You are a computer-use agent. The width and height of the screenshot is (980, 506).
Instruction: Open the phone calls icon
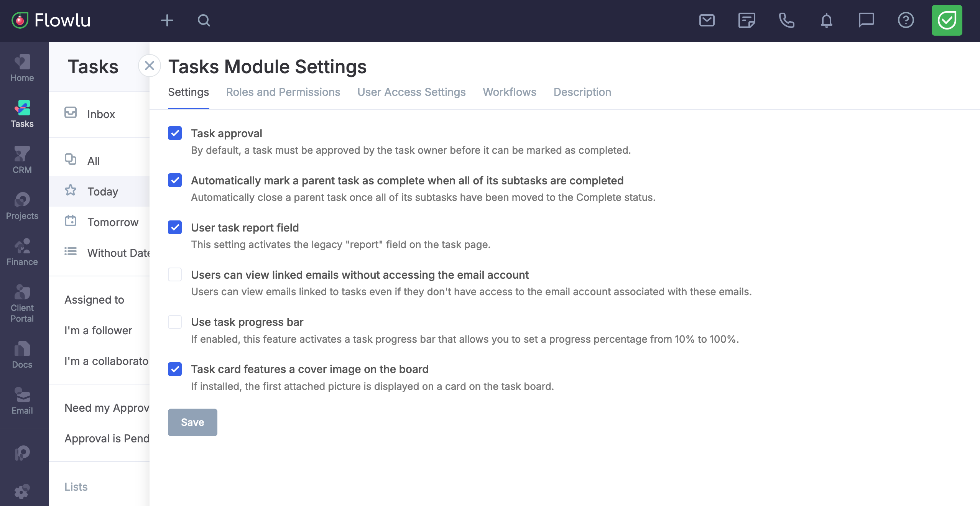pos(786,20)
